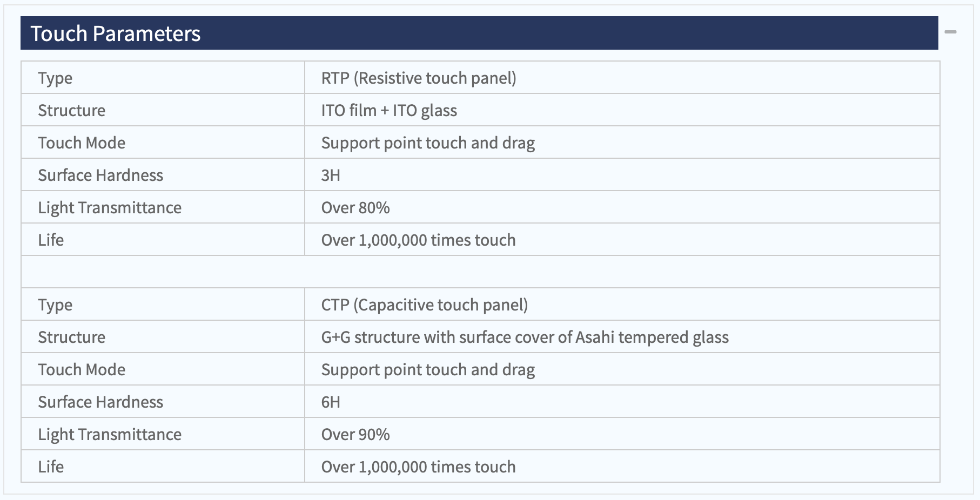Click the second Structure row label
The image size is (980, 500).
click(72, 337)
